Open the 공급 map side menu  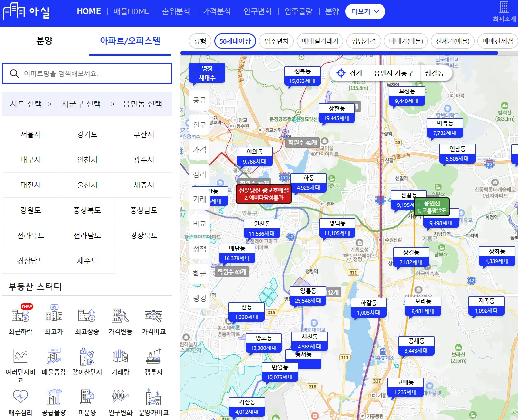[x=199, y=101]
